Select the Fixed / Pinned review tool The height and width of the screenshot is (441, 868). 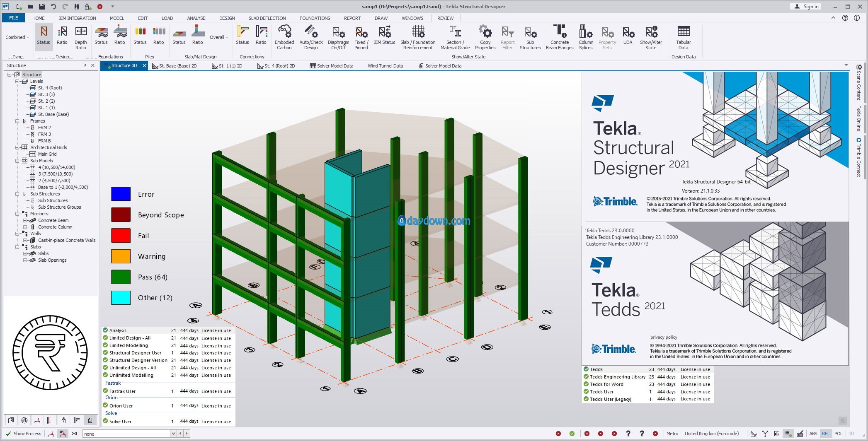pos(361,37)
